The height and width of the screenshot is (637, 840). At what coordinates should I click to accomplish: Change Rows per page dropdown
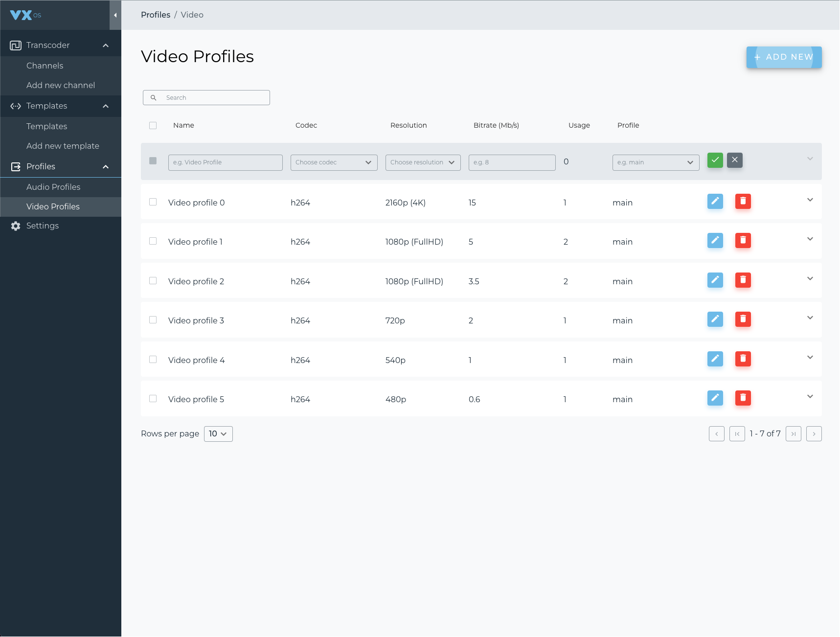coord(218,434)
